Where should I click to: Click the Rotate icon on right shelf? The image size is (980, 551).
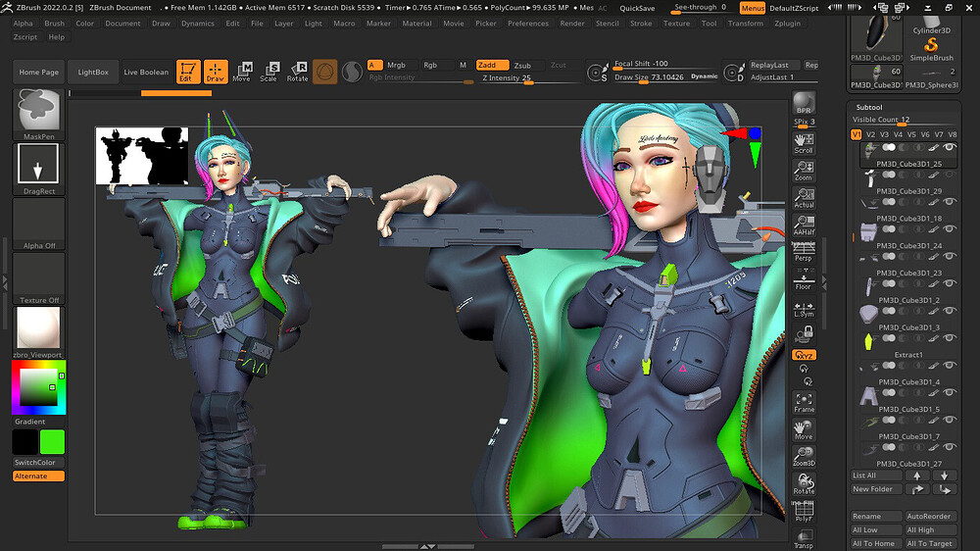tap(804, 484)
